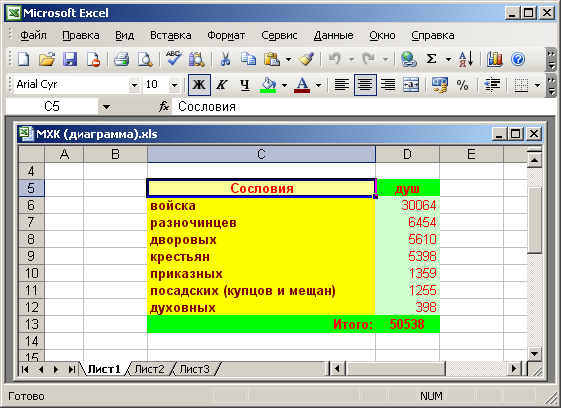The image size is (561, 408).
Task: Click the Merge and Center icon
Action: 411,85
